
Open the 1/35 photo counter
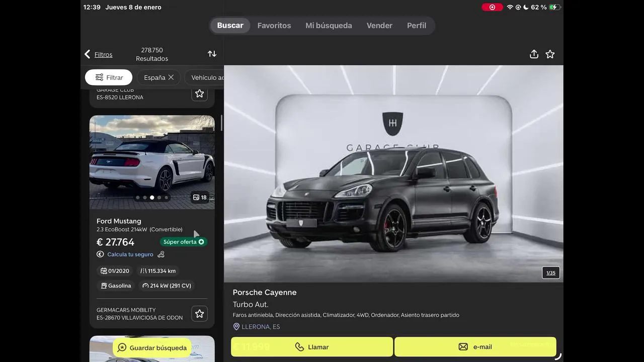pos(551,273)
